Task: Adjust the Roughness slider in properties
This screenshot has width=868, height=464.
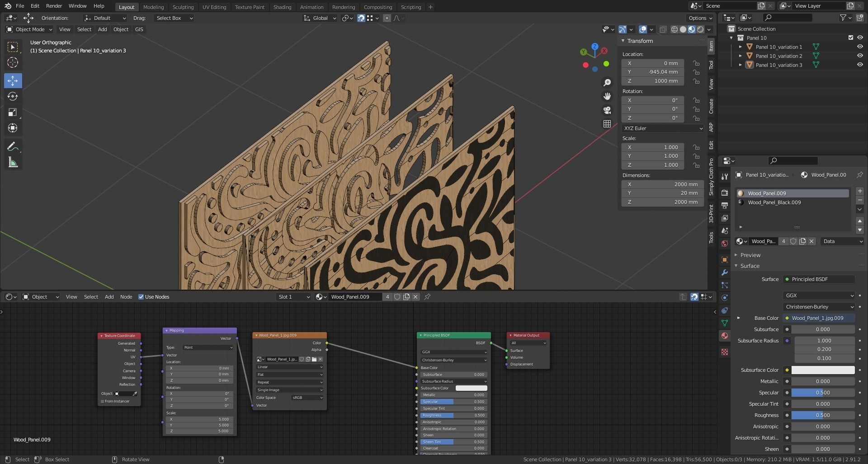Action: coord(823,415)
